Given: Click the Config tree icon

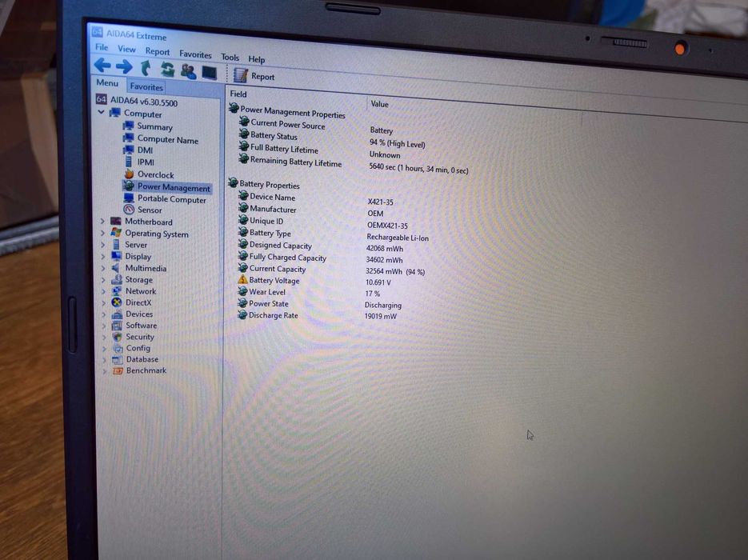Looking at the screenshot, I should pyautogui.click(x=118, y=348).
